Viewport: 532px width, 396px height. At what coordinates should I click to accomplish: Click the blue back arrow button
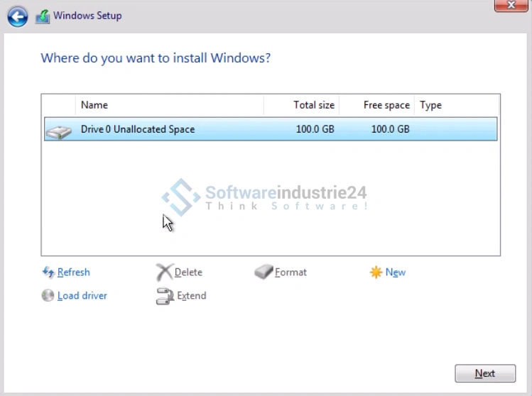click(18, 16)
